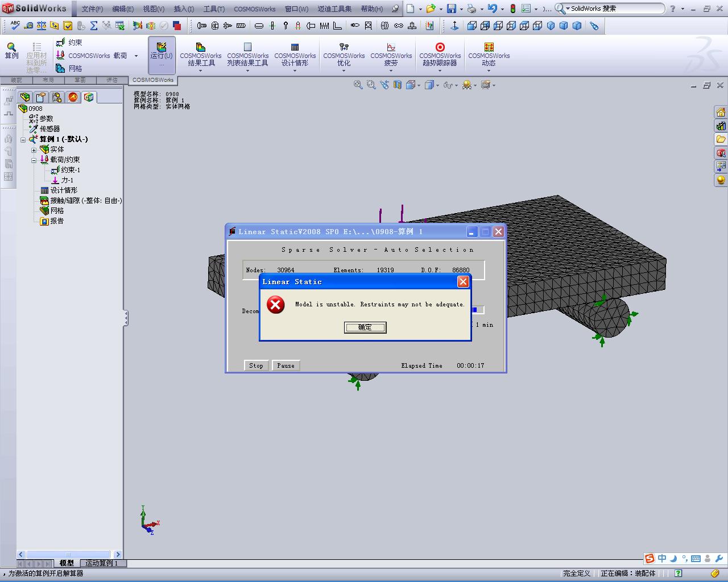Click the zoom to fit icon in viewport

358,85
